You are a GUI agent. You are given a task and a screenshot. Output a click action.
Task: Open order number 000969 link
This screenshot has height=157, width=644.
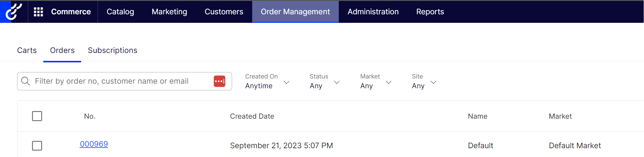pos(94,144)
